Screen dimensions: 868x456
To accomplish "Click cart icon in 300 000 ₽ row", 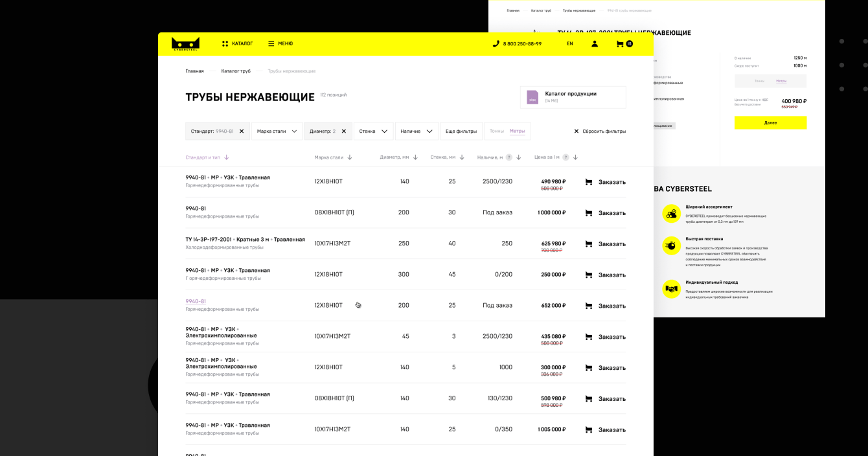I will [x=589, y=368].
